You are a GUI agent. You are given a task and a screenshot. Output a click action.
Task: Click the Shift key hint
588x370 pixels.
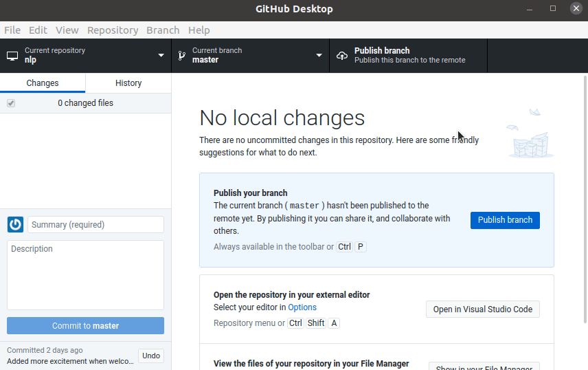(316, 323)
